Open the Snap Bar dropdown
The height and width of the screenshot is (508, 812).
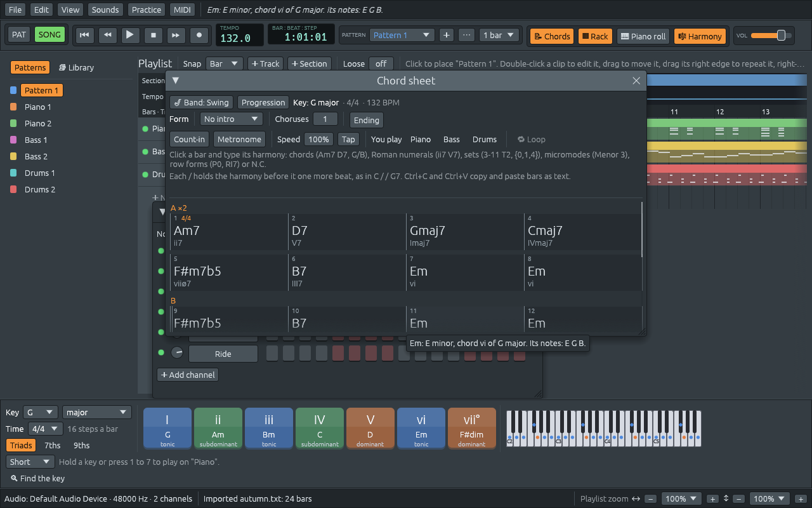(x=225, y=63)
